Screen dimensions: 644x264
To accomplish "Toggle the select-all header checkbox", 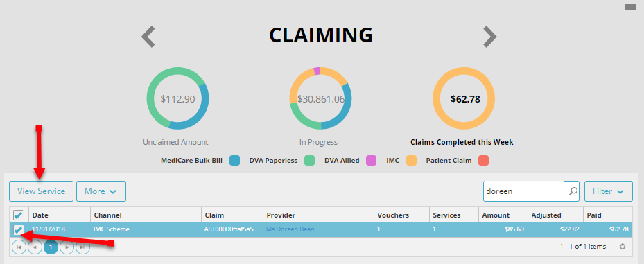I will 18,215.
